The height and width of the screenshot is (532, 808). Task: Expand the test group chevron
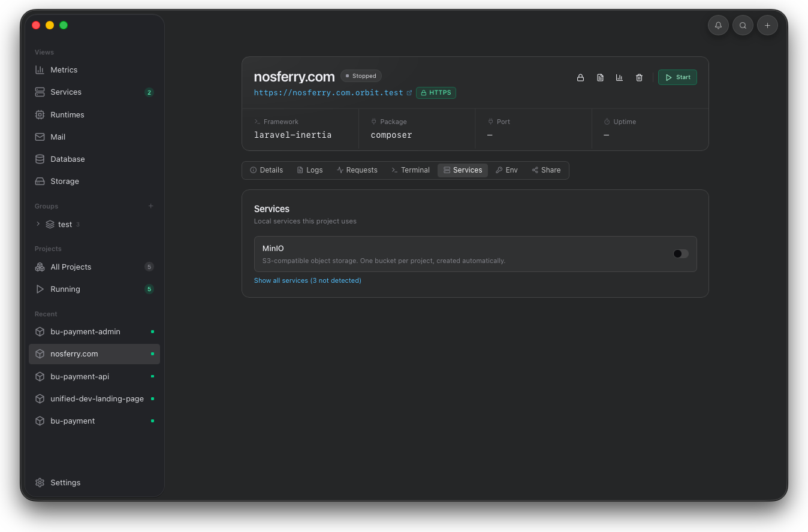[38, 224]
